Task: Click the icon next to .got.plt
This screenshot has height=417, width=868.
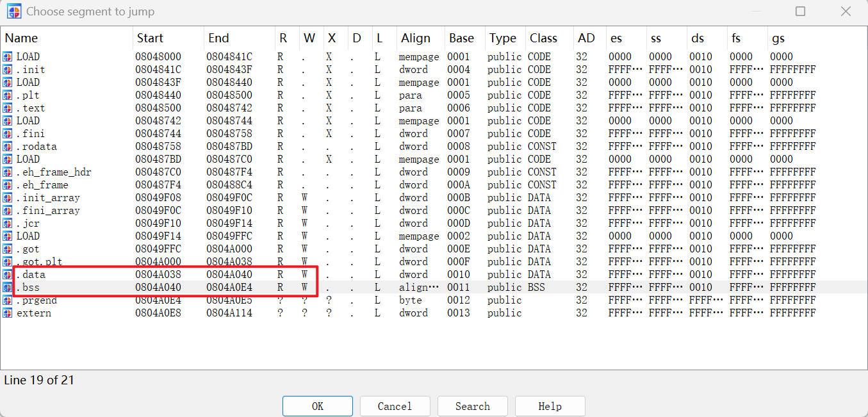Action: pos(8,262)
